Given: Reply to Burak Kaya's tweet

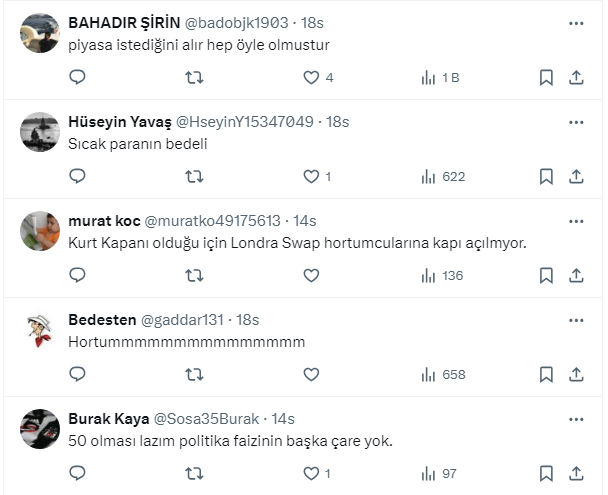Looking at the screenshot, I should [78, 473].
